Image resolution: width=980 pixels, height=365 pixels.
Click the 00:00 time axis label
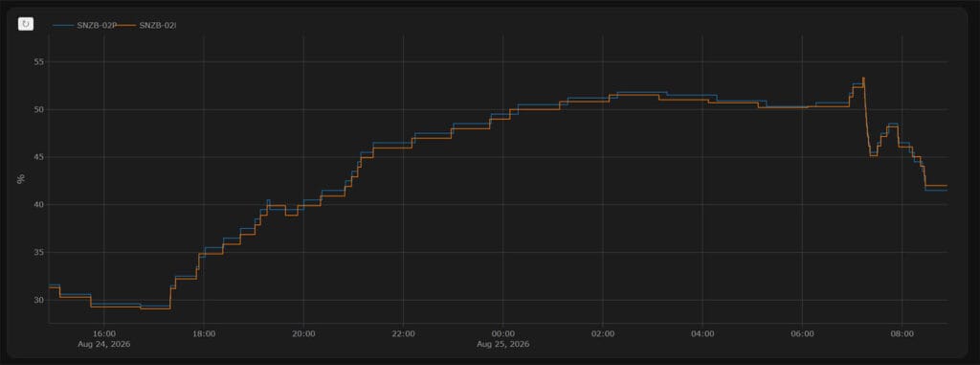(502, 333)
